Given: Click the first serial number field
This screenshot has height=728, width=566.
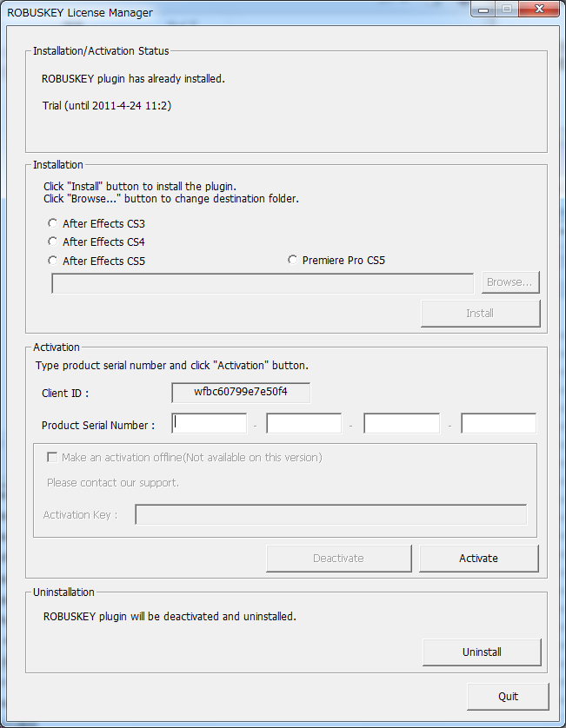Looking at the screenshot, I should 210,423.
